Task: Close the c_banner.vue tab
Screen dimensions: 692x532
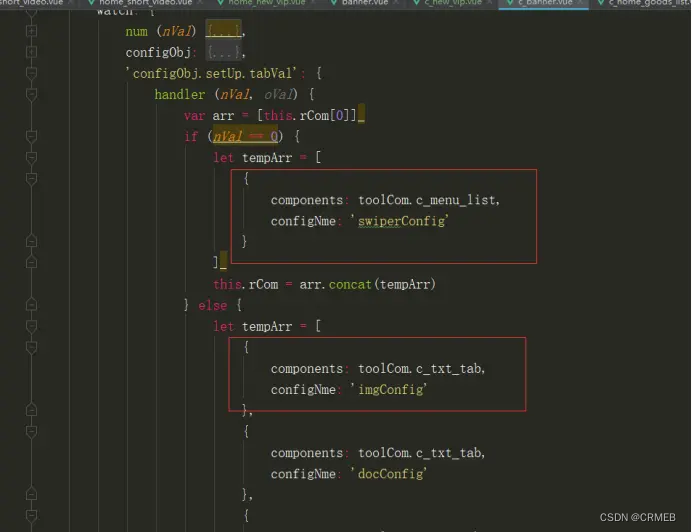Action: pos(579,3)
